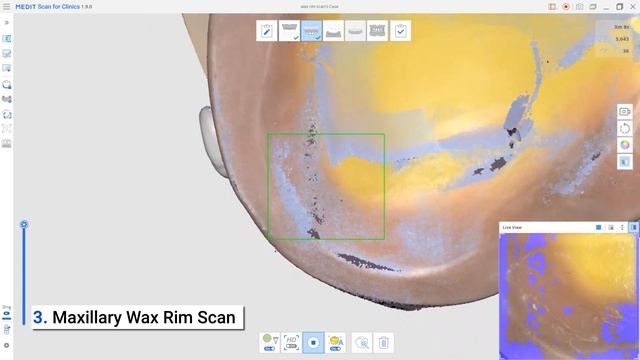Click the grey teeth icon in left sidebar
This screenshot has width=640, height=360.
point(7,144)
